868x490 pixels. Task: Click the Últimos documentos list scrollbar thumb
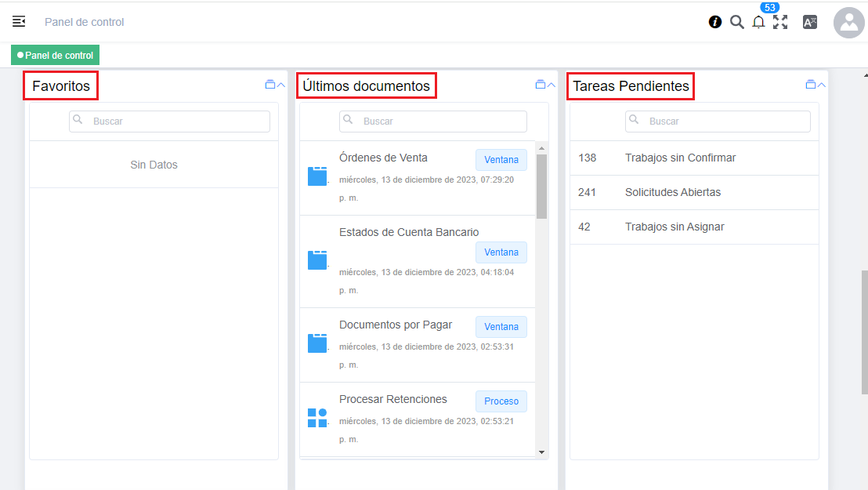[541, 186]
